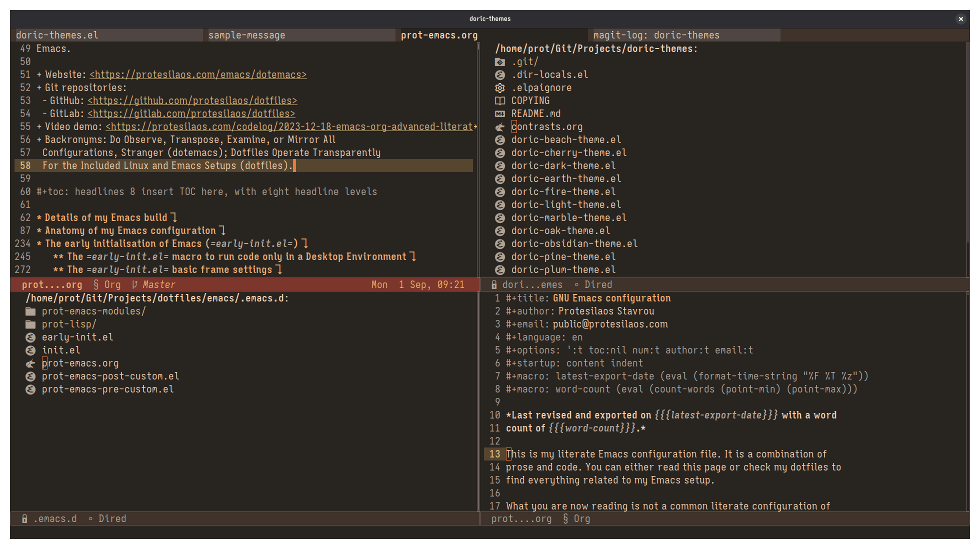The image size is (980, 549).
Task: Expand the 'Details of my Emacs build' heading
Action: pyautogui.click(x=174, y=218)
